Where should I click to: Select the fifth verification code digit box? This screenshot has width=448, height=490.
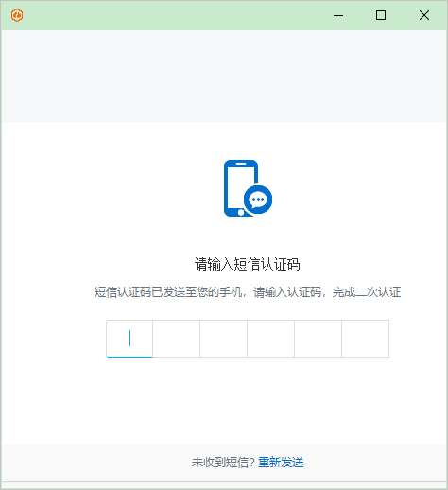click(319, 339)
